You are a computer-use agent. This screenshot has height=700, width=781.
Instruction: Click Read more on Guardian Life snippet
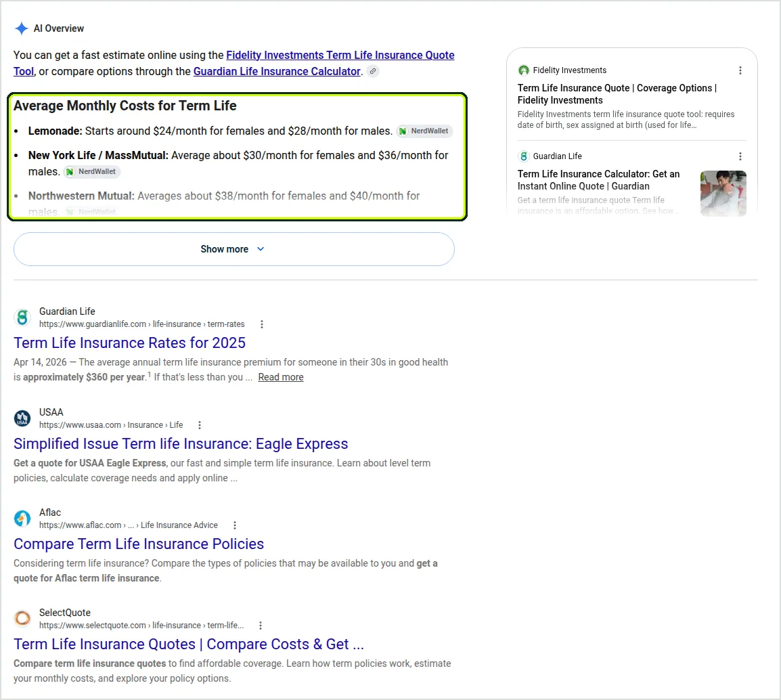tap(280, 377)
